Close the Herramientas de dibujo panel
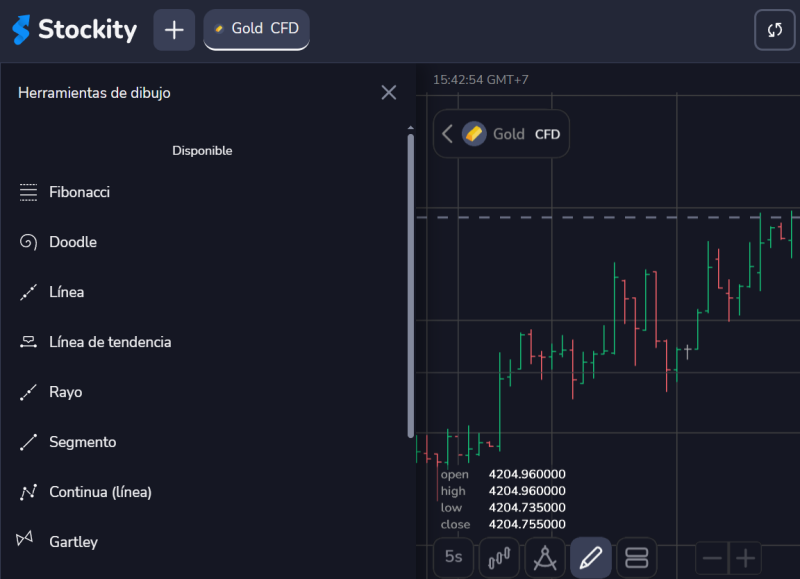 click(x=389, y=93)
